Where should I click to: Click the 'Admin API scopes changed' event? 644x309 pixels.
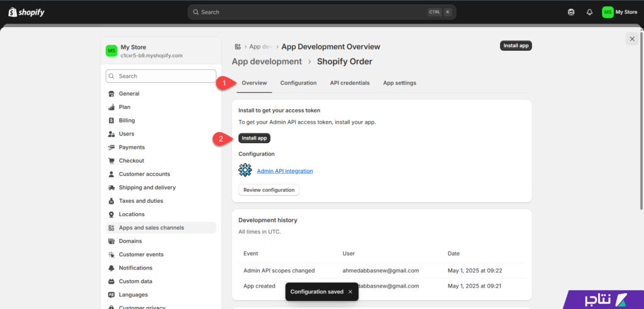click(279, 271)
